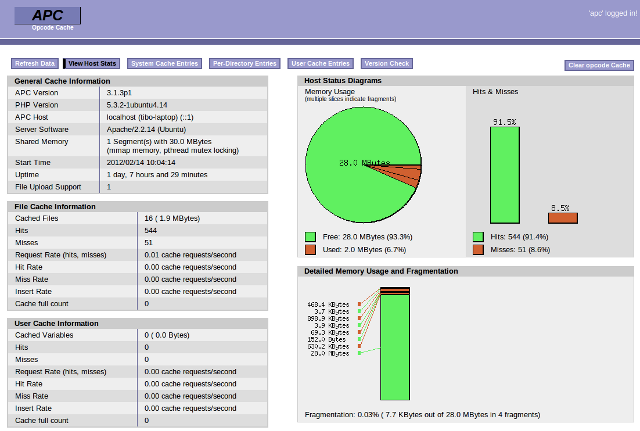Click the orange Misses legend swatch
This screenshot has width=640, height=431.
478,249
